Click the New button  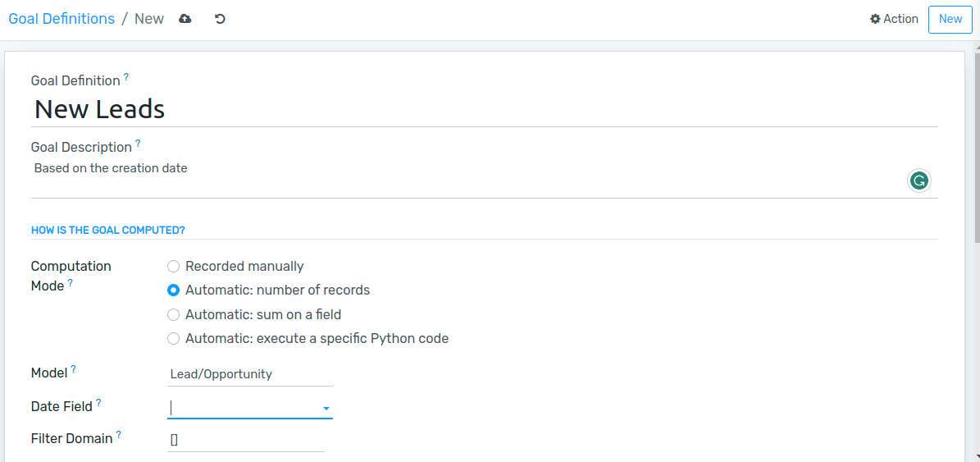point(950,20)
